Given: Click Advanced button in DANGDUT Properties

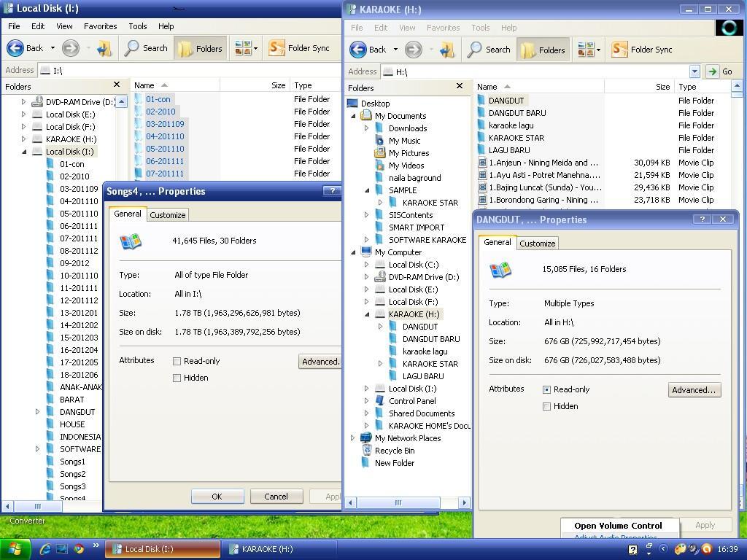Looking at the screenshot, I should coord(694,390).
